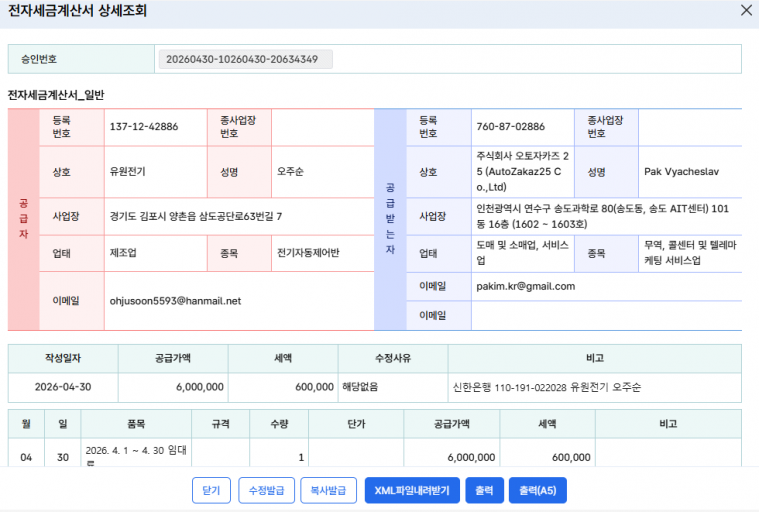Download the XML file via XML파일내려받기
This screenshot has height=512, width=759.
412,490
